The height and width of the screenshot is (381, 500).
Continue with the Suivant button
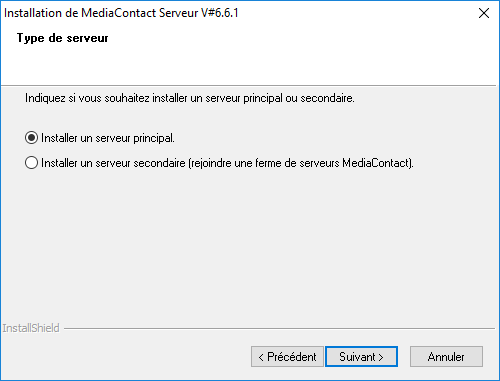click(361, 357)
